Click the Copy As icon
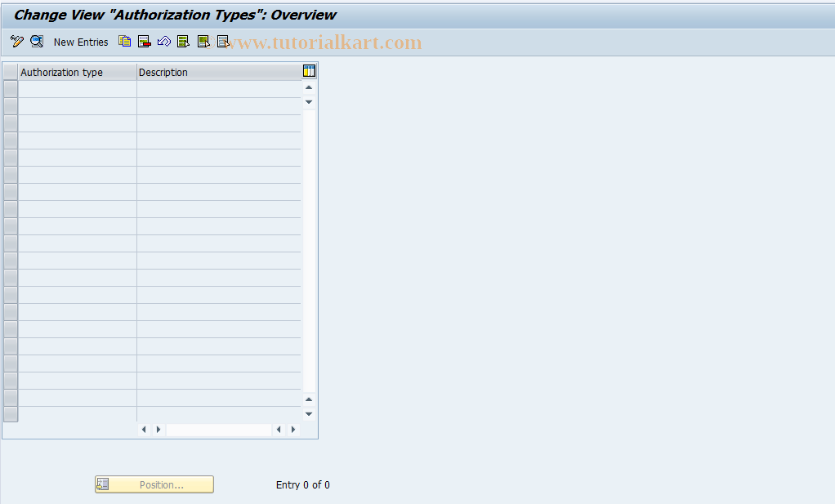Viewport: 835px width, 504px height. 125,42
